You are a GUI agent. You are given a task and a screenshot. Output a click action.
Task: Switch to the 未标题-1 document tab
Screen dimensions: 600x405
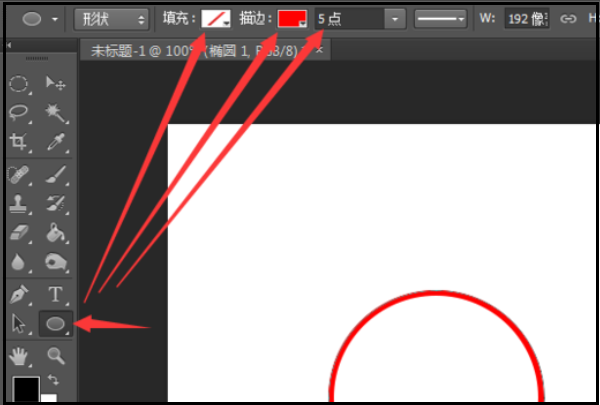190,50
